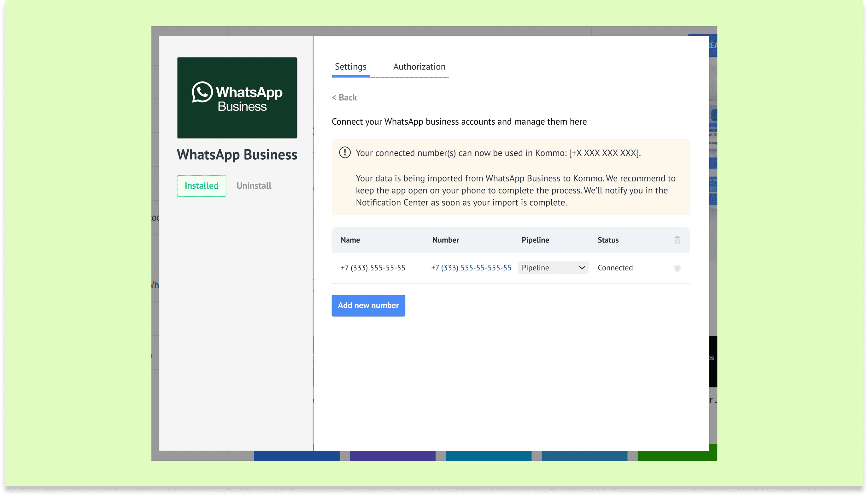Screen dimensions: 868x496
Task: Select the Settings tab
Action: tap(350, 67)
